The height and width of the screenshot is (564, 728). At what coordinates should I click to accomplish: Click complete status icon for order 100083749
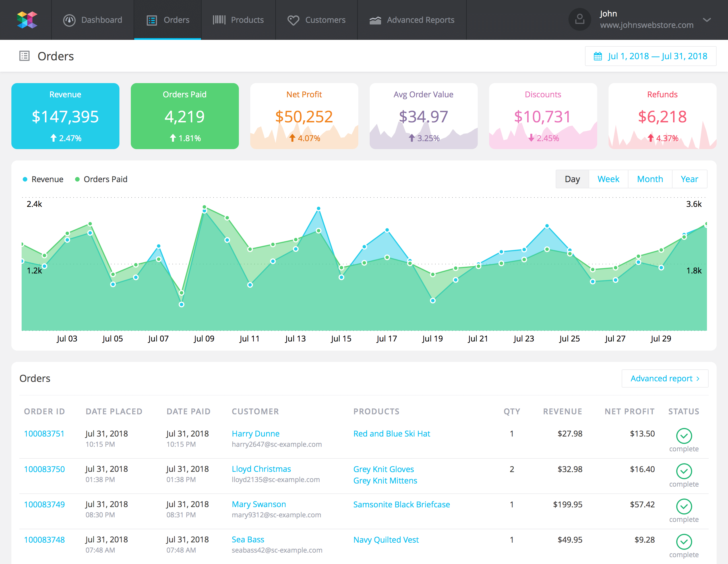(684, 507)
